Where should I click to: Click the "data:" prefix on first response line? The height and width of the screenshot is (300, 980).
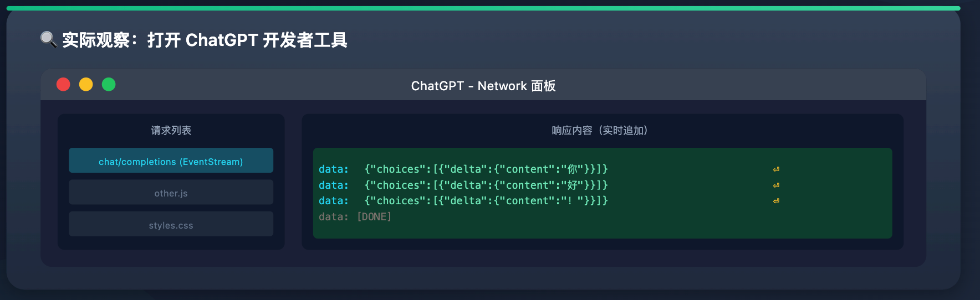click(334, 169)
